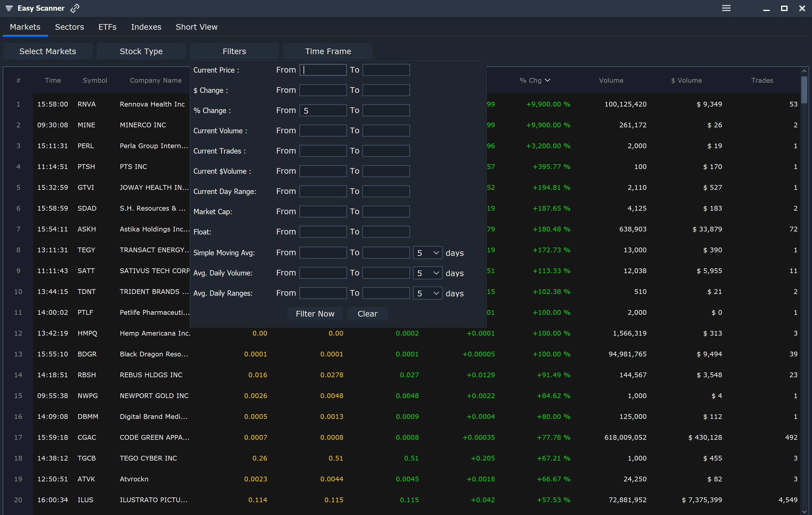This screenshot has height=515, width=812.
Task: Clear all filter values
Action: click(367, 314)
